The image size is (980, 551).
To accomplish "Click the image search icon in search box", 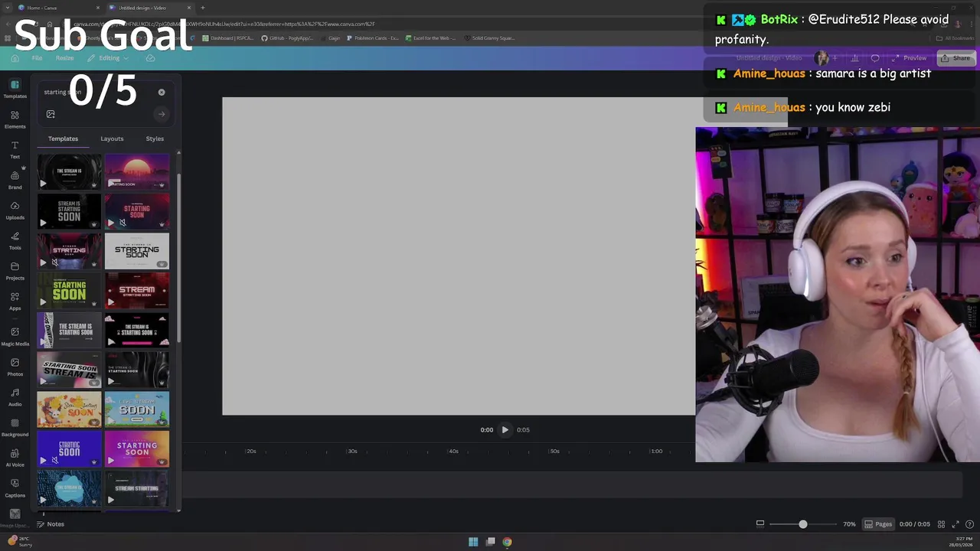I will [x=51, y=114].
